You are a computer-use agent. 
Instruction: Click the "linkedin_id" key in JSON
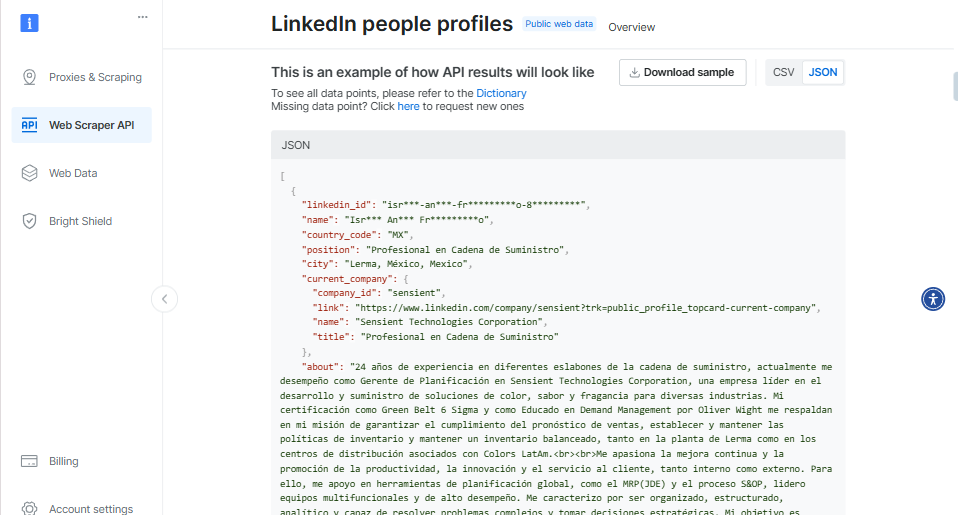(x=337, y=205)
